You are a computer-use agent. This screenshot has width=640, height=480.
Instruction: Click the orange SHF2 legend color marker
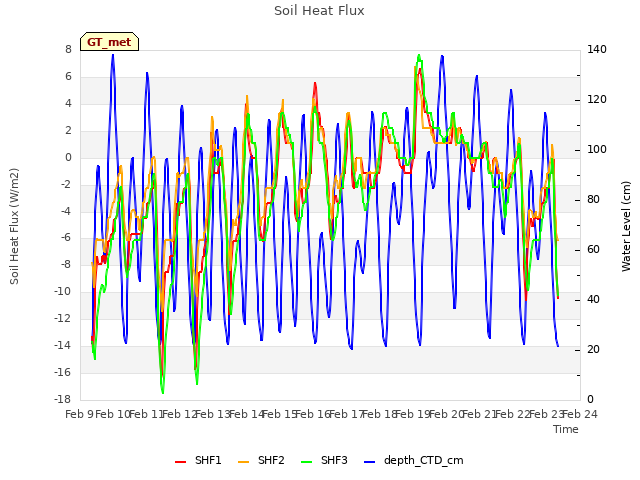[243, 462]
